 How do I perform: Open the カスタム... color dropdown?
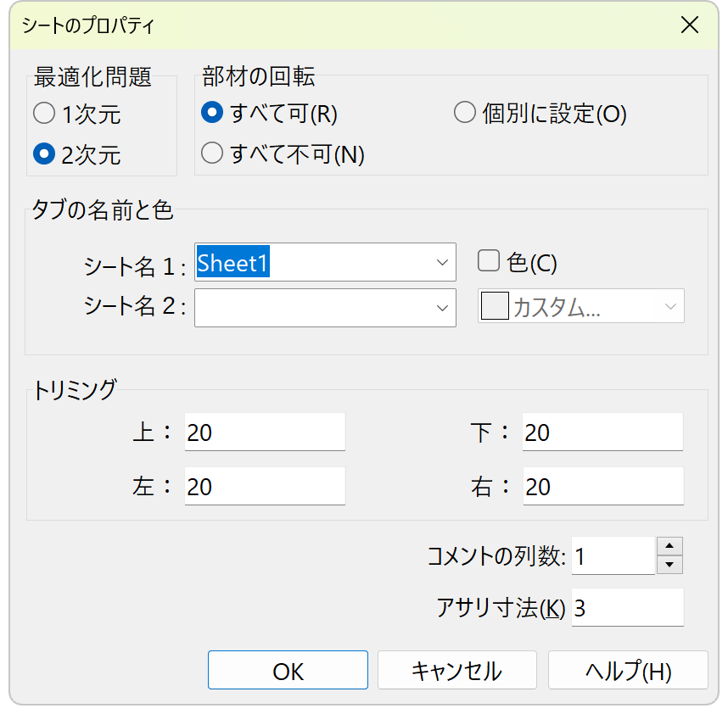[x=671, y=307]
